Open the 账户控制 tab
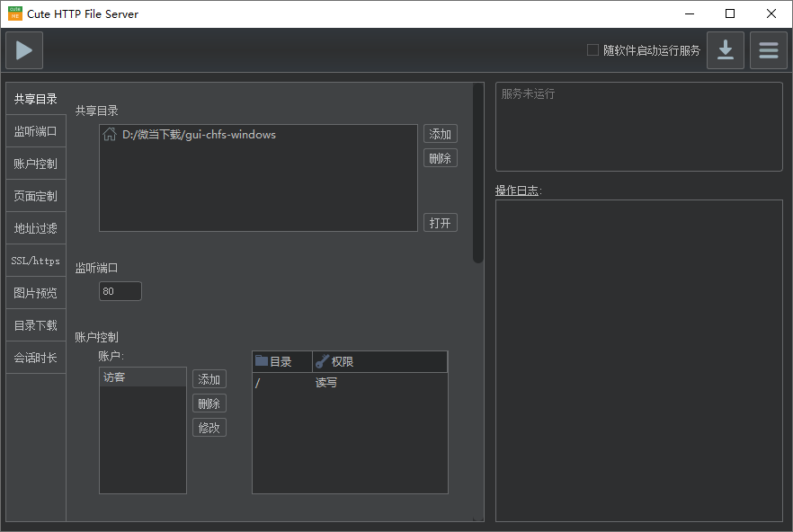 click(36, 164)
